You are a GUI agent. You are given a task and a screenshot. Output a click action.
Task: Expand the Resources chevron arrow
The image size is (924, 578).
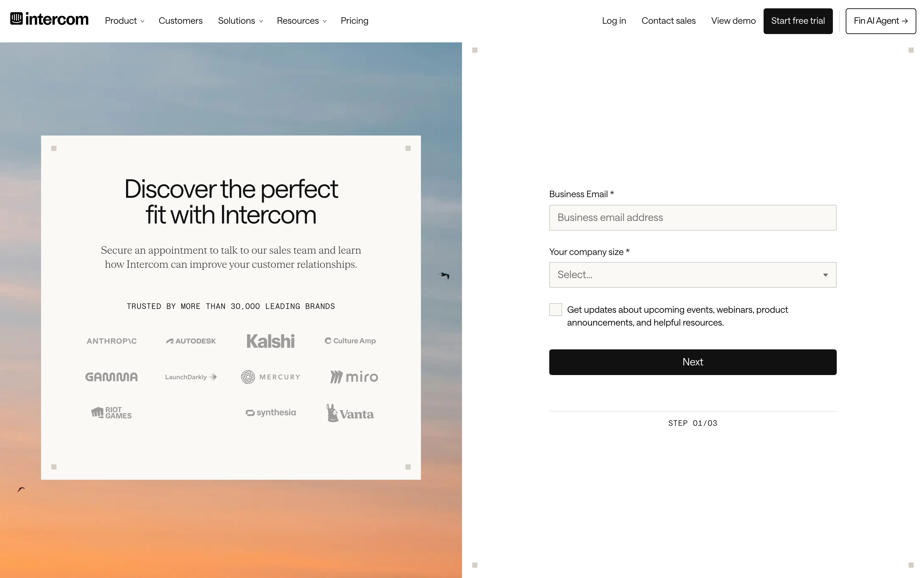coord(325,22)
